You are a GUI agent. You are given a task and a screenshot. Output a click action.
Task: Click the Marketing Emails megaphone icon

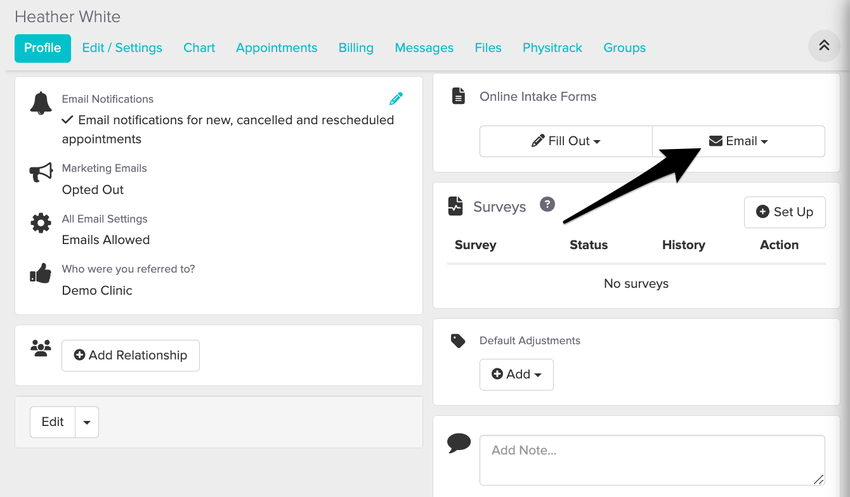pos(41,172)
